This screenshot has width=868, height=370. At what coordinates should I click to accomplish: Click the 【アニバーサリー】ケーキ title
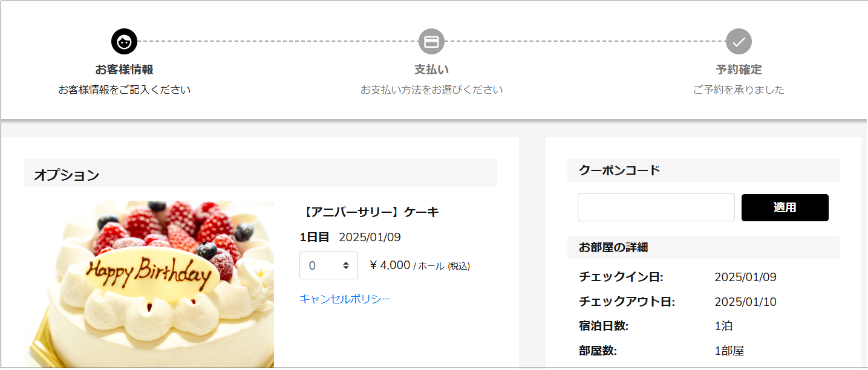tap(369, 212)
